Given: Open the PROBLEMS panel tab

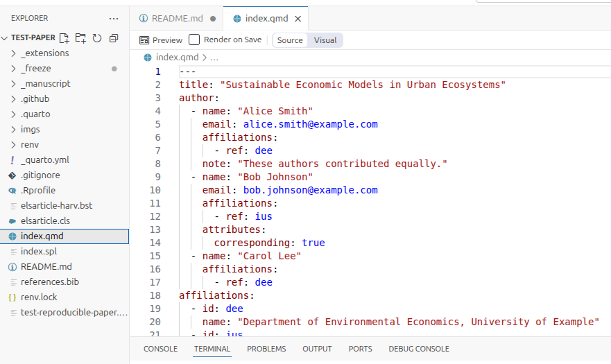Looking at the screenshot, I should click(x=266, y=349).
